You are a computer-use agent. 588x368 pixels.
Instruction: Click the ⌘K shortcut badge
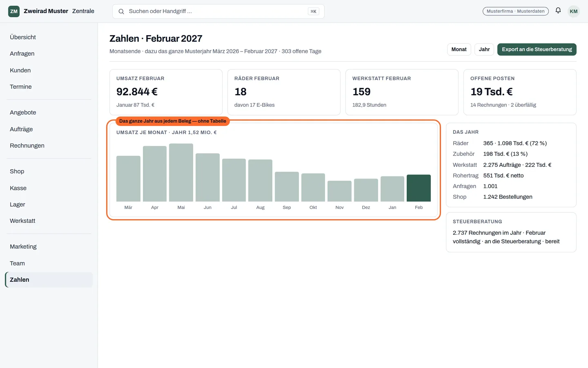(314, 11)
